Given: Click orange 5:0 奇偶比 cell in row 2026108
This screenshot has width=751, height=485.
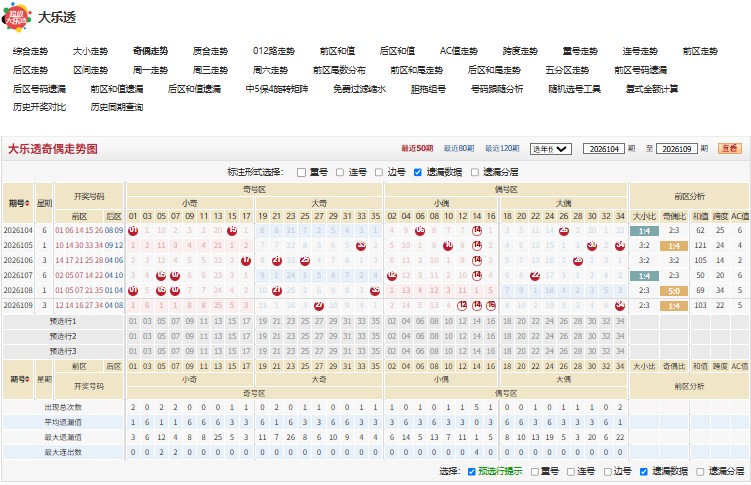Looking at the screenshot, I should [x=674, y=291].
